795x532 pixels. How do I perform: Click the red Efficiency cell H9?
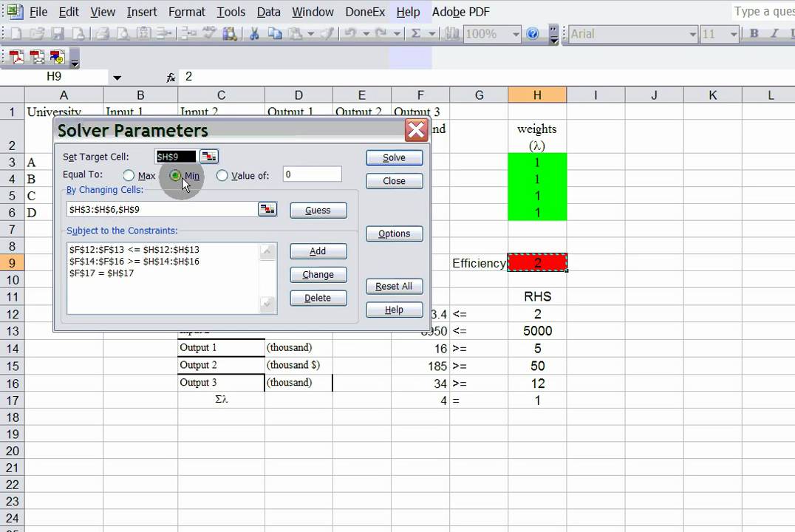click(537, 263)
